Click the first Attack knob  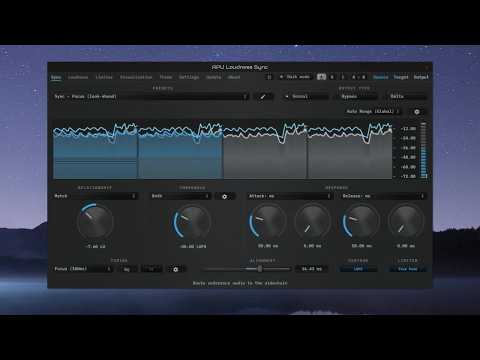pos(268,222)
